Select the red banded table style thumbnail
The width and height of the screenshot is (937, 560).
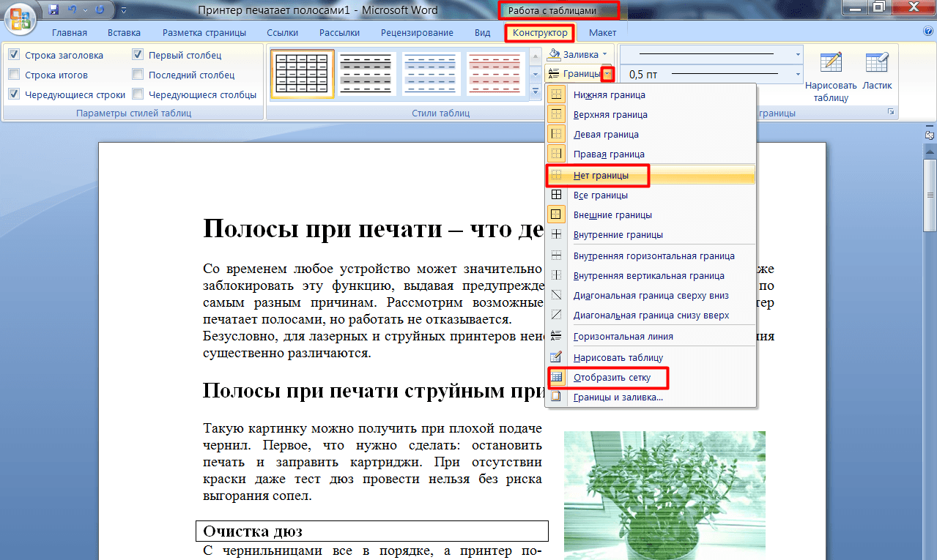tap(496, 75)
